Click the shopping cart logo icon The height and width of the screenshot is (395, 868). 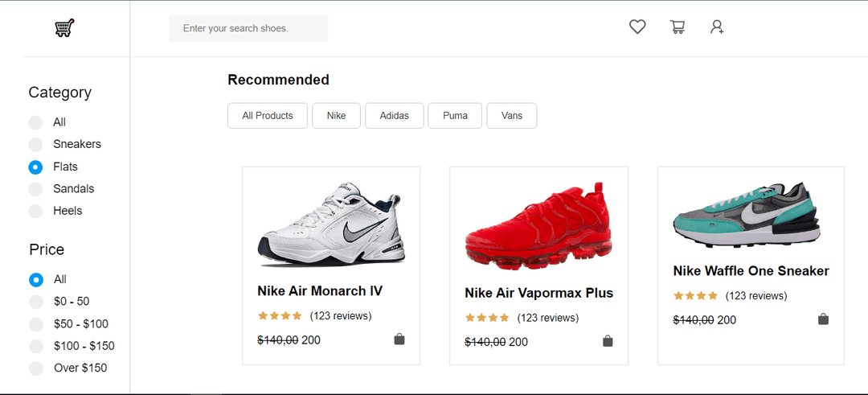click(64, 28)
